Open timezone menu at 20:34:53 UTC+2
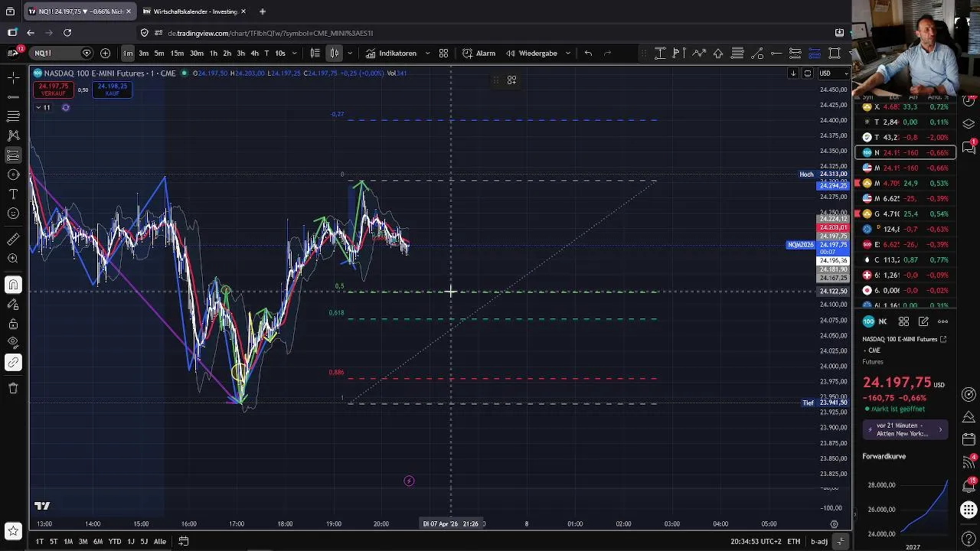The width and height of the screenshot is (980, 551). (x=756, y=541)
